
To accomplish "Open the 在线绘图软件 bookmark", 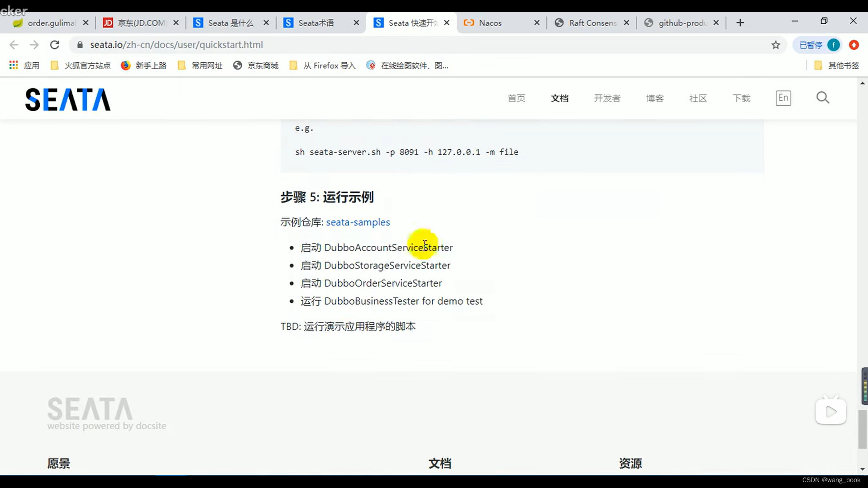I will tap(408, 66).
